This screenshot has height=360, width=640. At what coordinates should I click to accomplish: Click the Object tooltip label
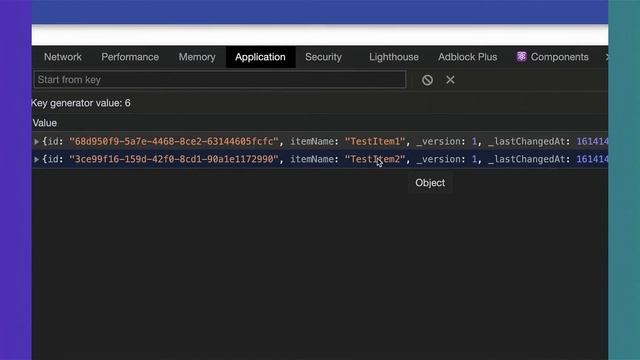[430, 183]
